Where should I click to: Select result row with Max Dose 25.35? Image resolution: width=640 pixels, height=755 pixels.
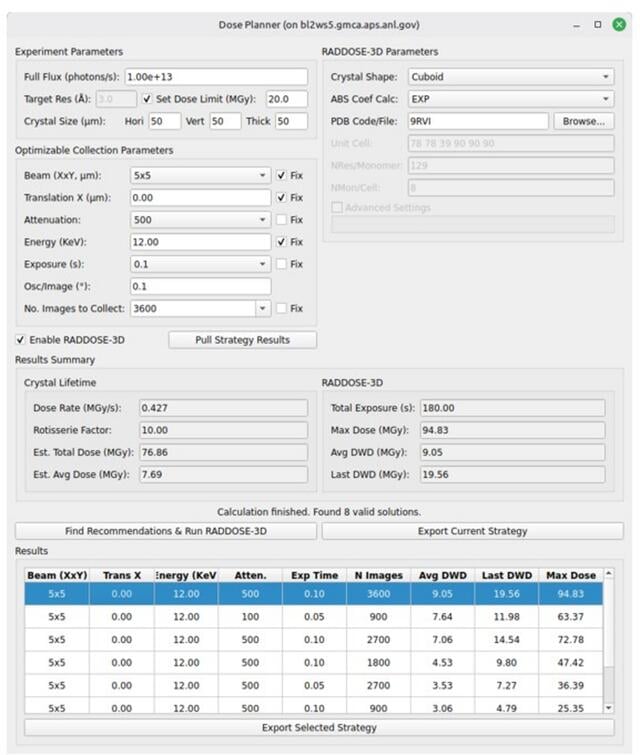click(313, 706)
